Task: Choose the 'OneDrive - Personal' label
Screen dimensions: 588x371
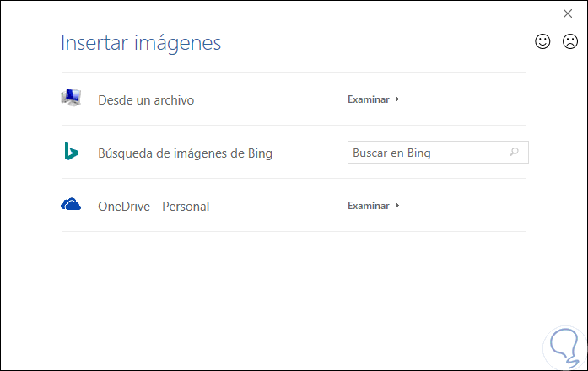Action: click(154, 206)
